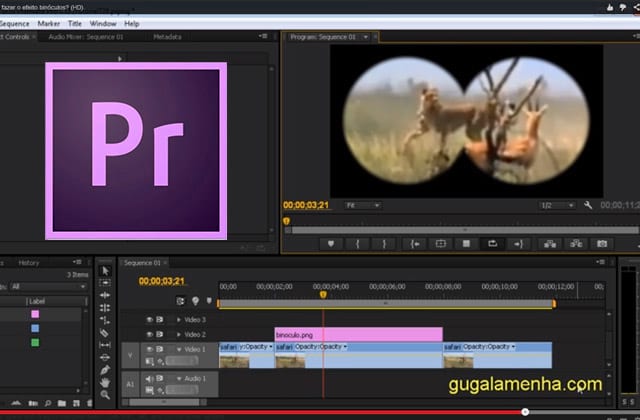Click the Find magnifier icon in Project panel
640x420 pixels.
pos(48,403)
